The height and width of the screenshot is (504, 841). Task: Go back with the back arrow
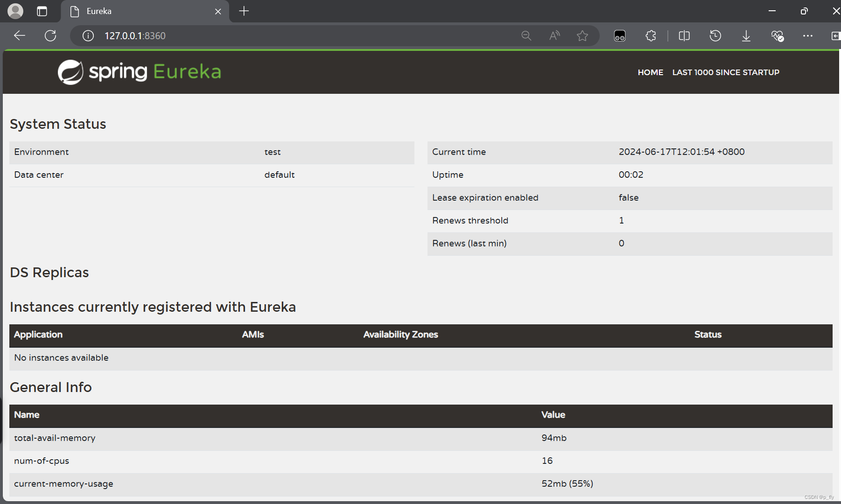click(x=20, y=35)
